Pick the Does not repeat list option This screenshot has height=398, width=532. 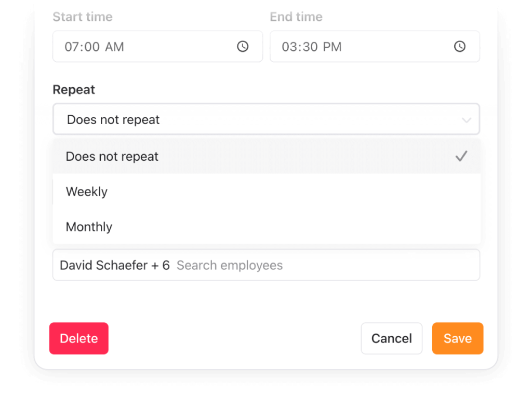pyautogui.click(x=112, y=156)
